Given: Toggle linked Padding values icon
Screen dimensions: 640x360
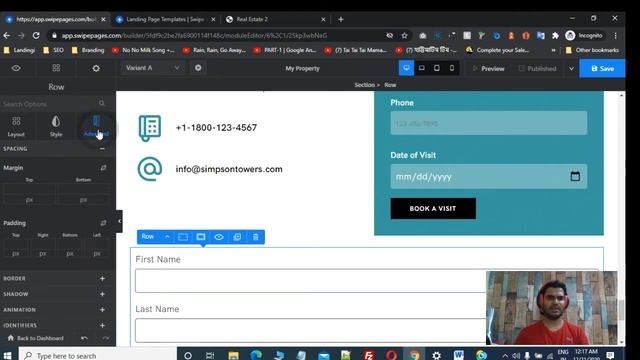Looking at the screenshot, I should click(103, 223).
